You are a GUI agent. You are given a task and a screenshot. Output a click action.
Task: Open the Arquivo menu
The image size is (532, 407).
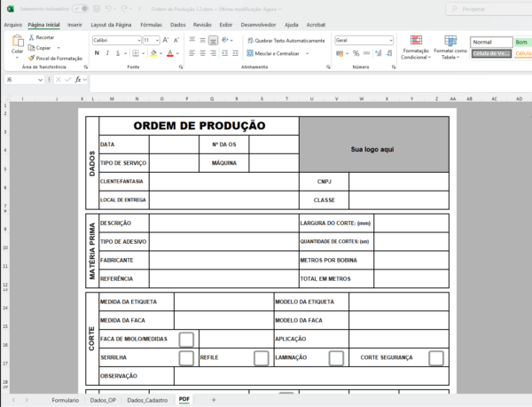13,25
